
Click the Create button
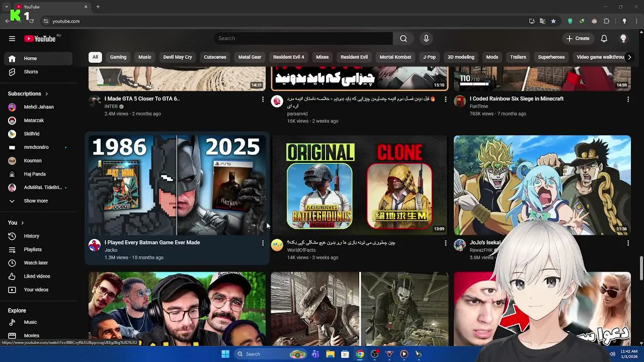(578, 39)
